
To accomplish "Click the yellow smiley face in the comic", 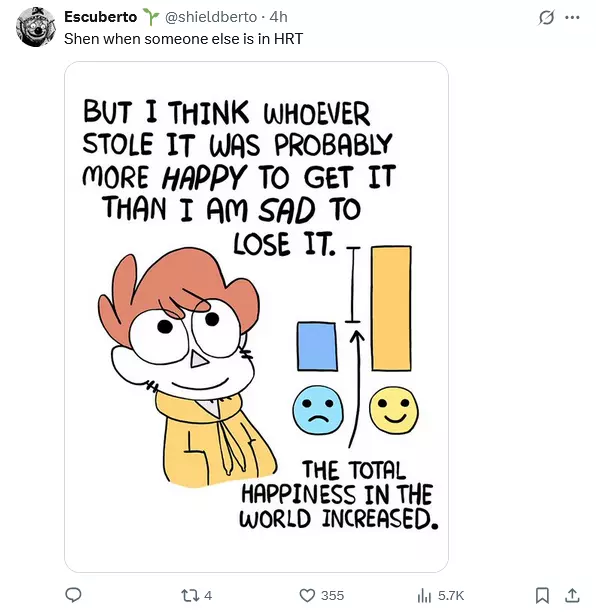I will pyautogui.click(x=394, y=410).
